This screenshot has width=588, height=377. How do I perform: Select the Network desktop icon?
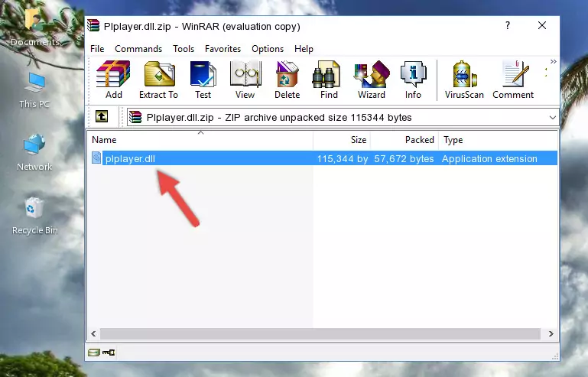pos(34,152)
